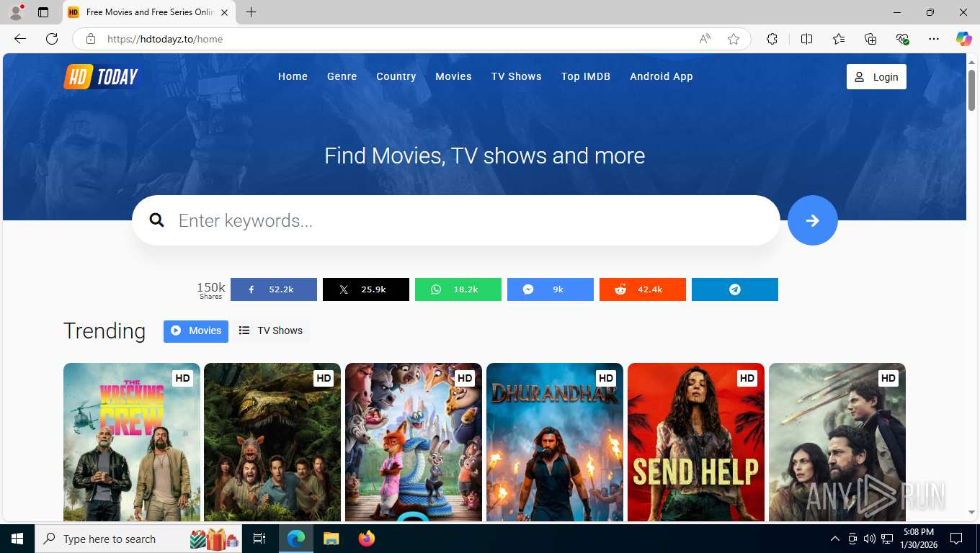Switch Trending to Movies
980x553 pixels.
[196, 331]
